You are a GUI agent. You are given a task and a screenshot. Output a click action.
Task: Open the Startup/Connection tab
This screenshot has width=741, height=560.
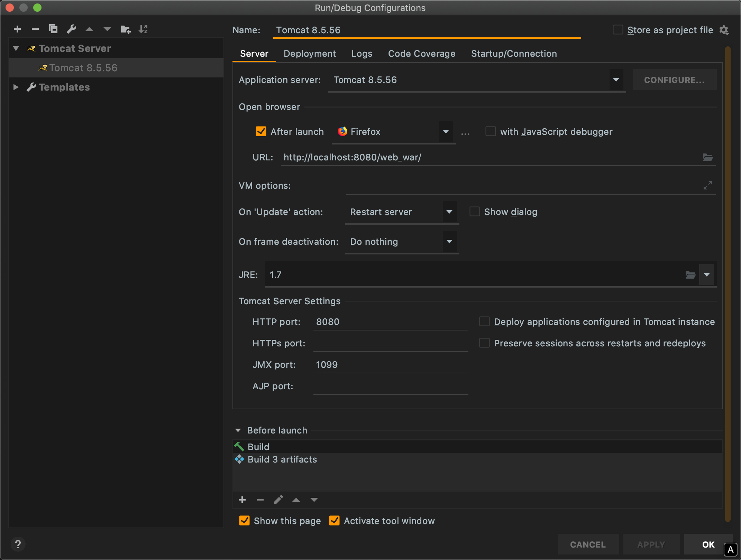tap(514, 54)
